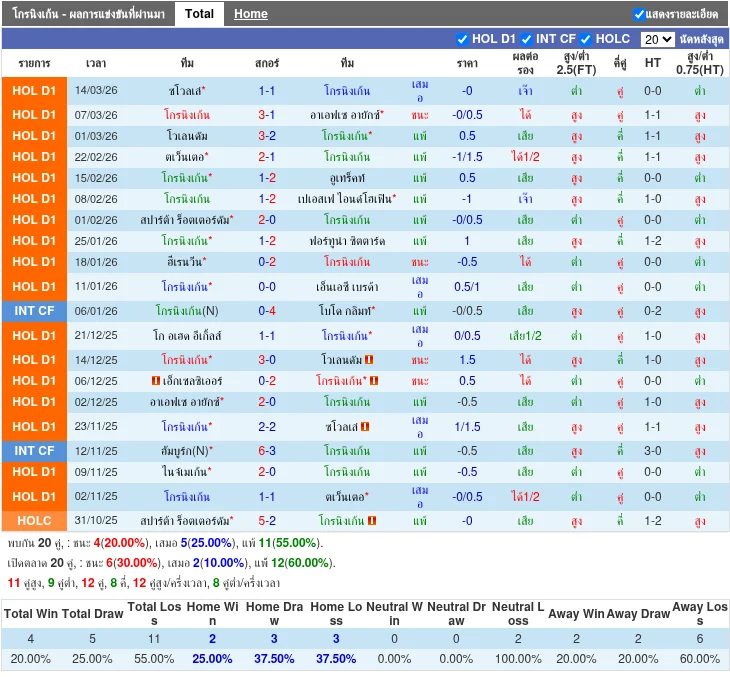The image size is (730, 677).
Task: Click the INT CF badge for 06/01/26
Action: click(34, 311)
